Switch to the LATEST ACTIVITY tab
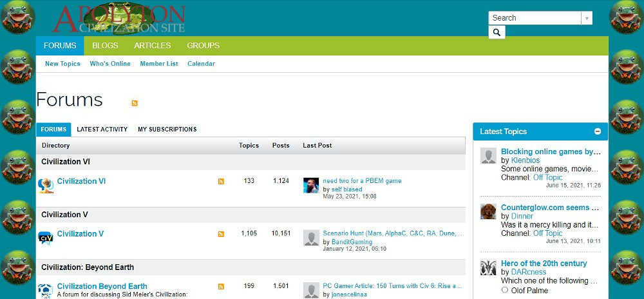The image size is (644, 299). [102, 130]
